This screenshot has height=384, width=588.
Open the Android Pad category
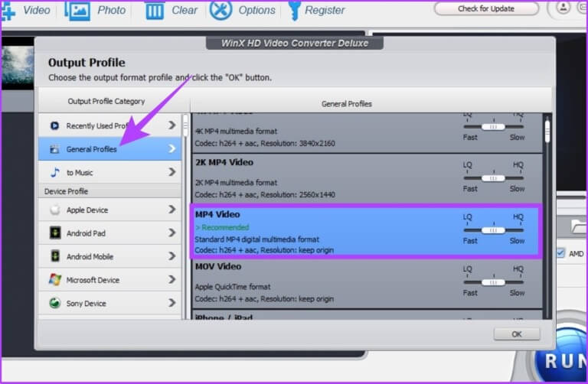point(109,233)
